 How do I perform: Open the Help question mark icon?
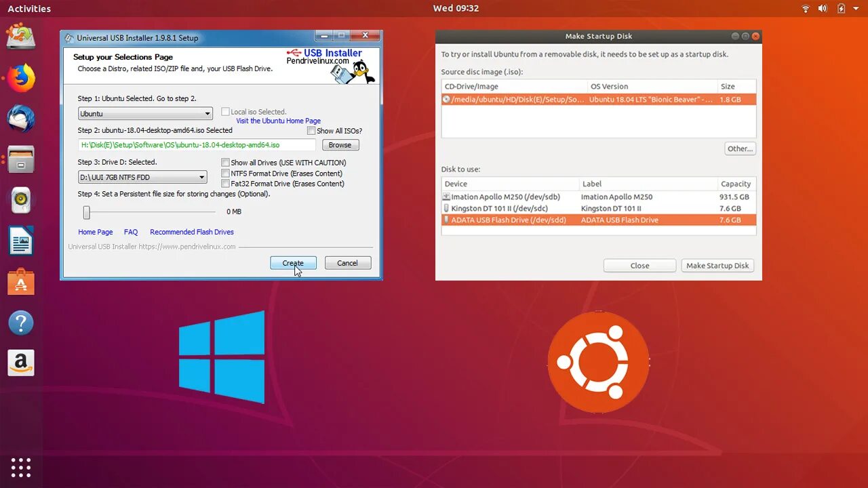tap(21, 323)
